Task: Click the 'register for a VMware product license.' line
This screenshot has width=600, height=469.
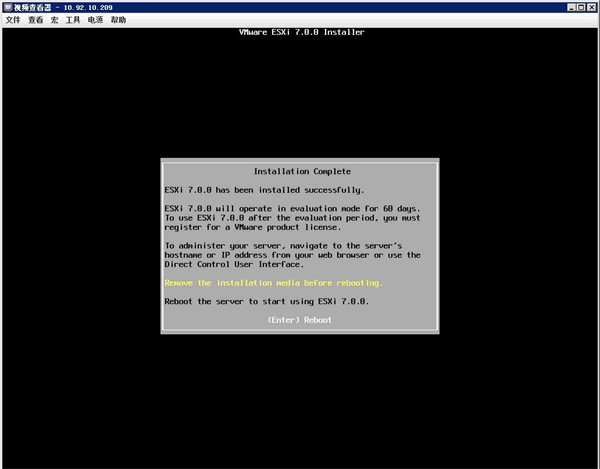Action: (x=253, y=227)
